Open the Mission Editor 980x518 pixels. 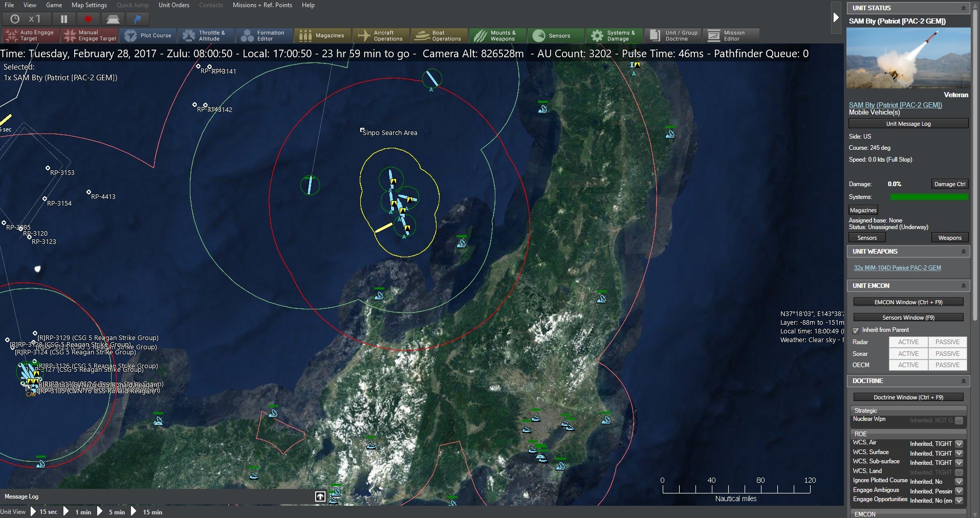[x=731, y=35]
